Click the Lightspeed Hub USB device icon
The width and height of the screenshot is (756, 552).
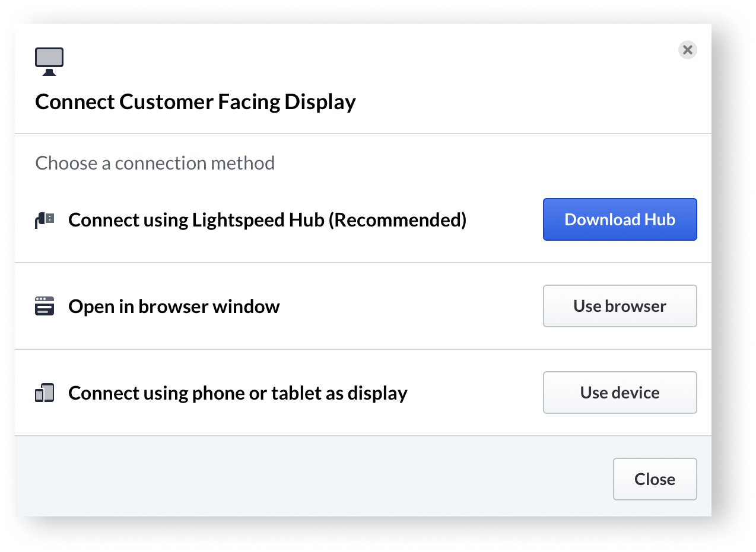click(45, 220)
